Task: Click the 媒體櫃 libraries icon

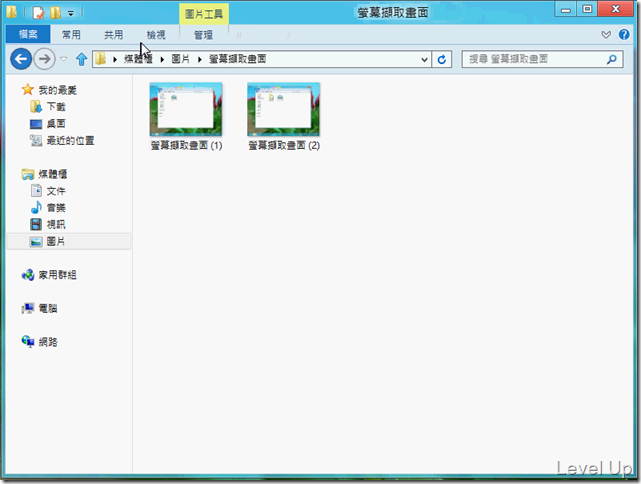Action: tap(27, 175)
